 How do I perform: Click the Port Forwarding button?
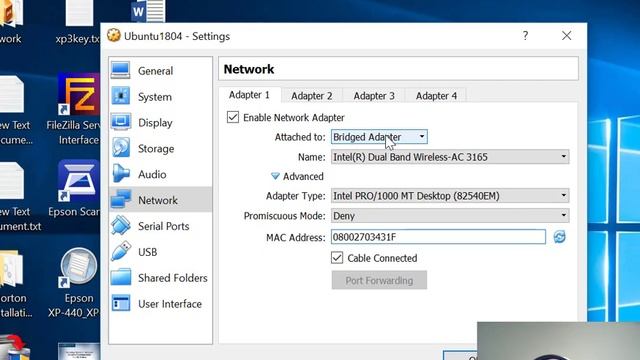point(379,280)
